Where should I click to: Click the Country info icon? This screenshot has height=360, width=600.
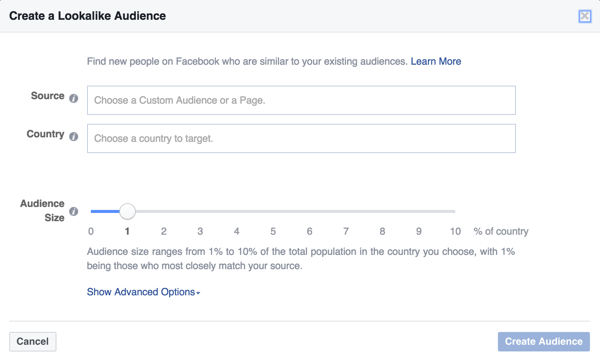[x=73, y=137]
